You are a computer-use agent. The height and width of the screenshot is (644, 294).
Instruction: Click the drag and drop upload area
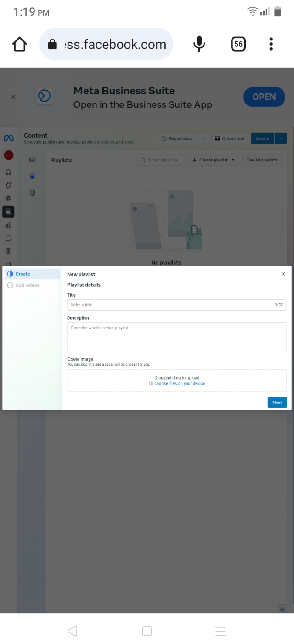pyautogui.click(x=177, y=381)
